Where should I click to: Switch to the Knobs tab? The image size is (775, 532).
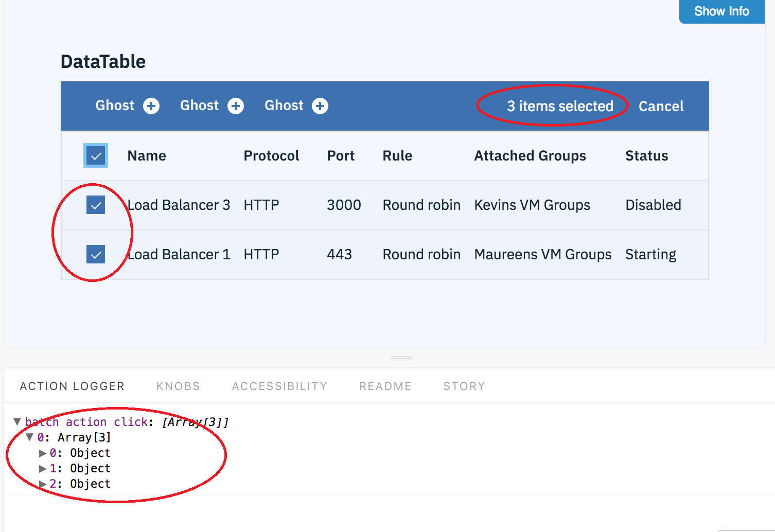tap(178, 386)
